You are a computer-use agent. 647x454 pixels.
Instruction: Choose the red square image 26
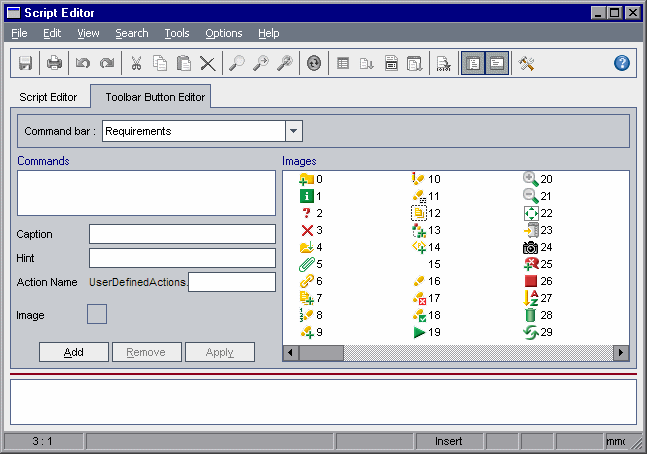click(x=531, y=281)
